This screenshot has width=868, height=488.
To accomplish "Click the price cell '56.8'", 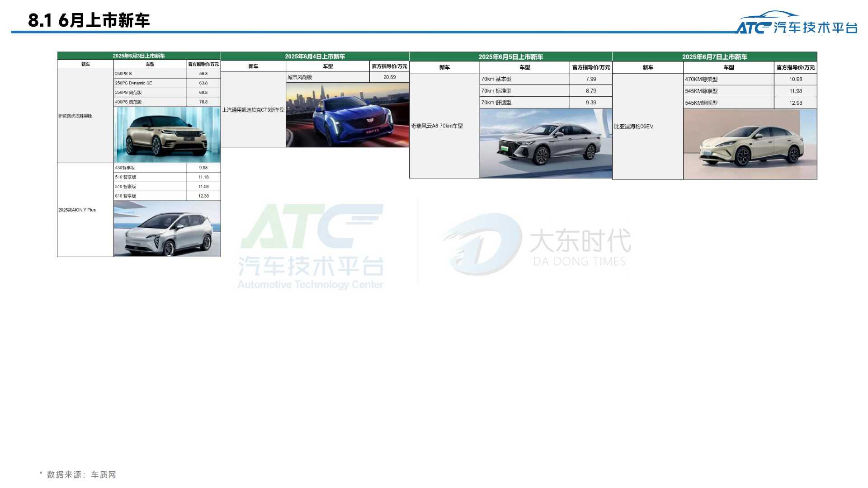I will tap(203, 73).
